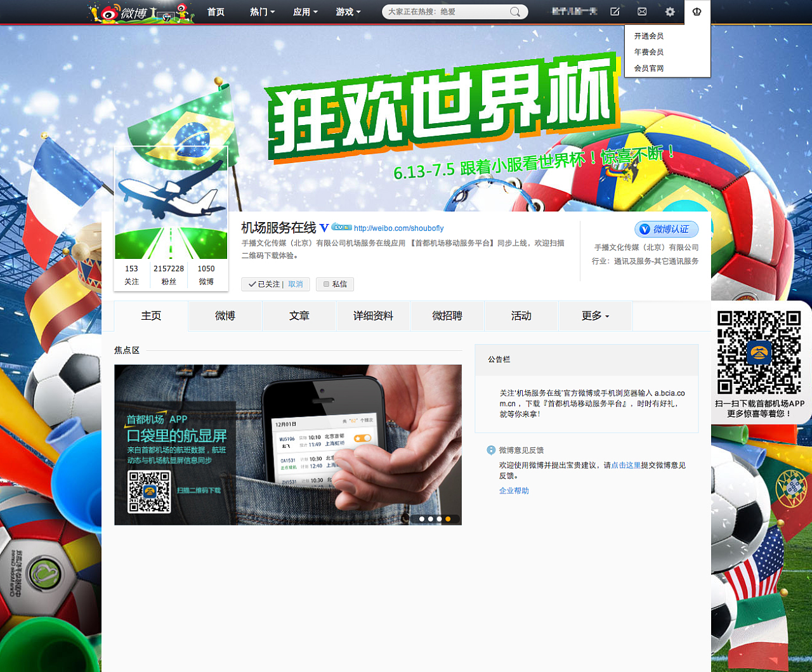
Task: Switch to the 文章 tab
Action: 299,316
